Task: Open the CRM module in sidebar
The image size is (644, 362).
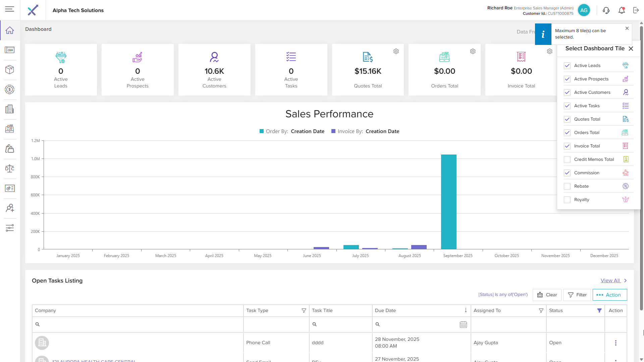Action: [10, 50]
